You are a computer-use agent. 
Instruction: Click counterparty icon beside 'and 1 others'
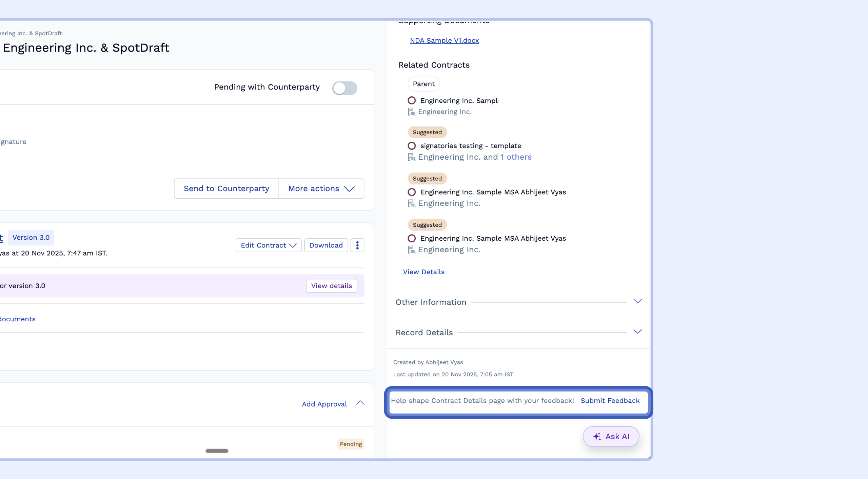coord(411,157)
